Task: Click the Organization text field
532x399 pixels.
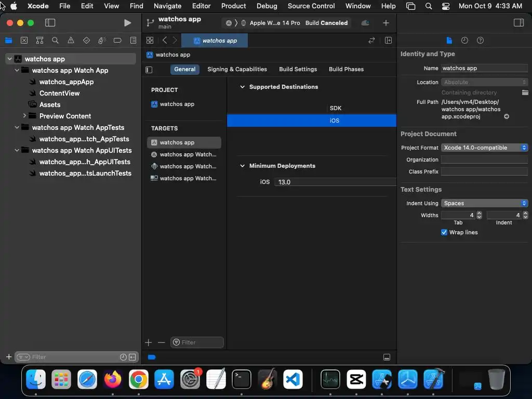Action: coord(484,160)
